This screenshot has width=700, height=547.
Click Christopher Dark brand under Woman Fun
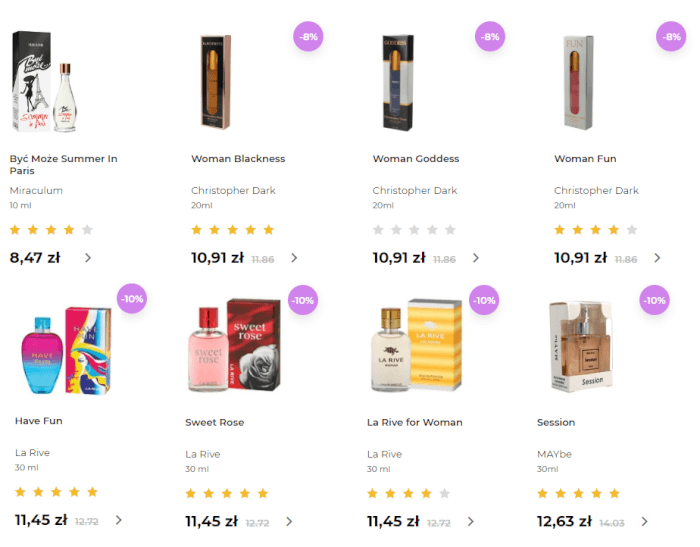pyautogui.click(x=596, y=191)
